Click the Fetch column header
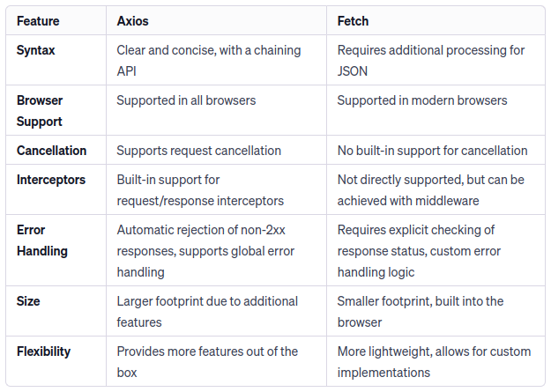This screenshot has width=551, height=392. 353,21
